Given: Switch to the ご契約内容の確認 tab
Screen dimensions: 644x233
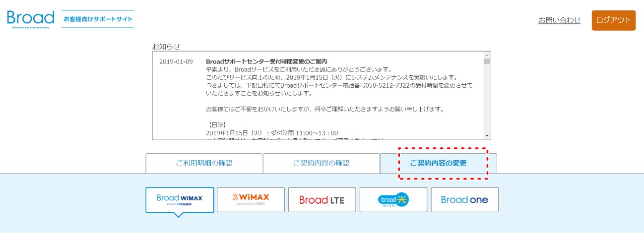Looking at the screenshot, I should point(321,163).
